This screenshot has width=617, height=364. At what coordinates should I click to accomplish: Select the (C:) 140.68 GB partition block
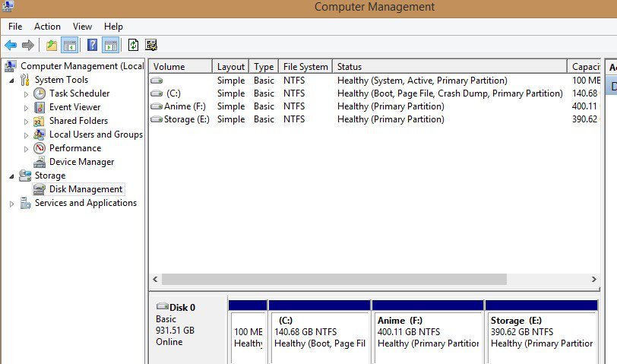click(x=319, y=332)
